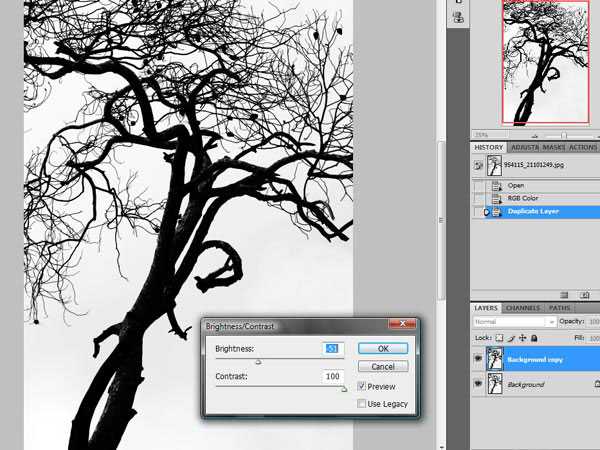Click the history snapshot thumbnail of the jpg file
This screenshot has width=600, height=450.
pyautogui.click(x=494, y=165)
